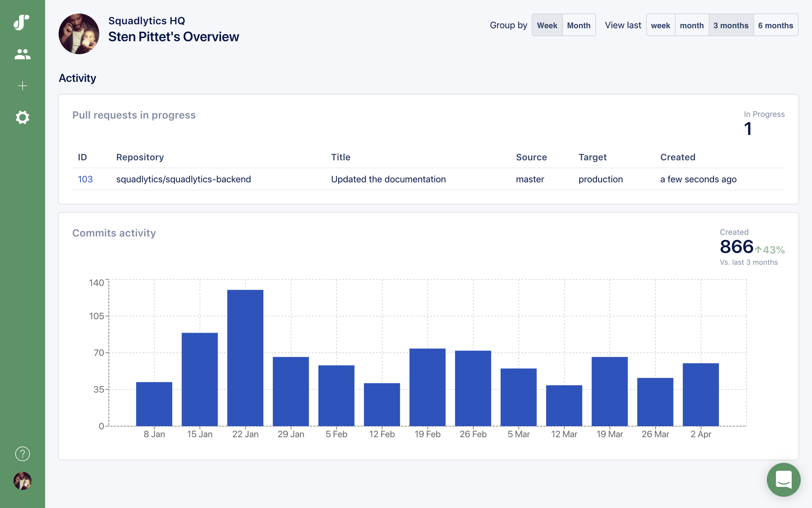Open the settings gear icon
This screenshot has height=508, width=812.
tap(22, 117)
